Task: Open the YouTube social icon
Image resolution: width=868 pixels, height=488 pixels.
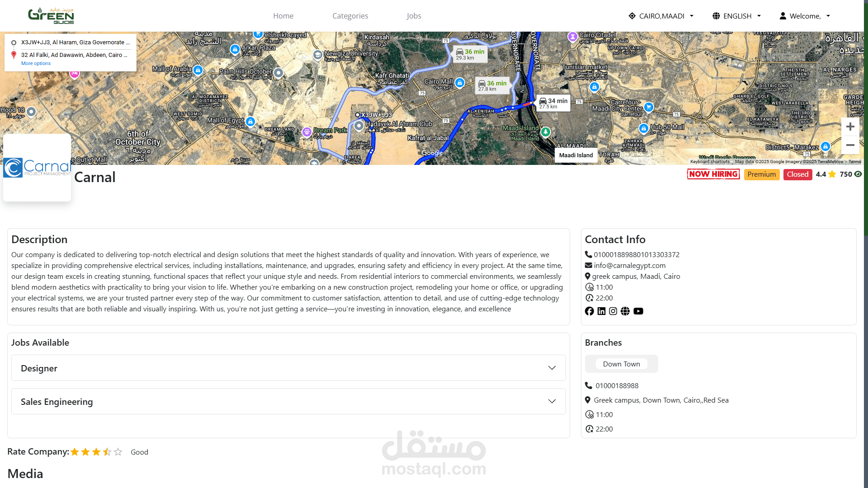Action: [x=638, y=311]
